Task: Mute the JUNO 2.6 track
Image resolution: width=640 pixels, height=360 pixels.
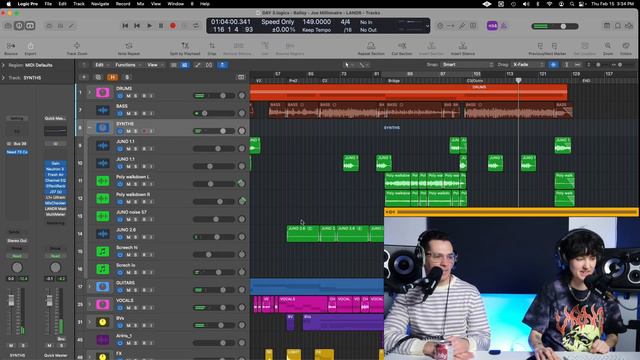Action: click(128, 237)
